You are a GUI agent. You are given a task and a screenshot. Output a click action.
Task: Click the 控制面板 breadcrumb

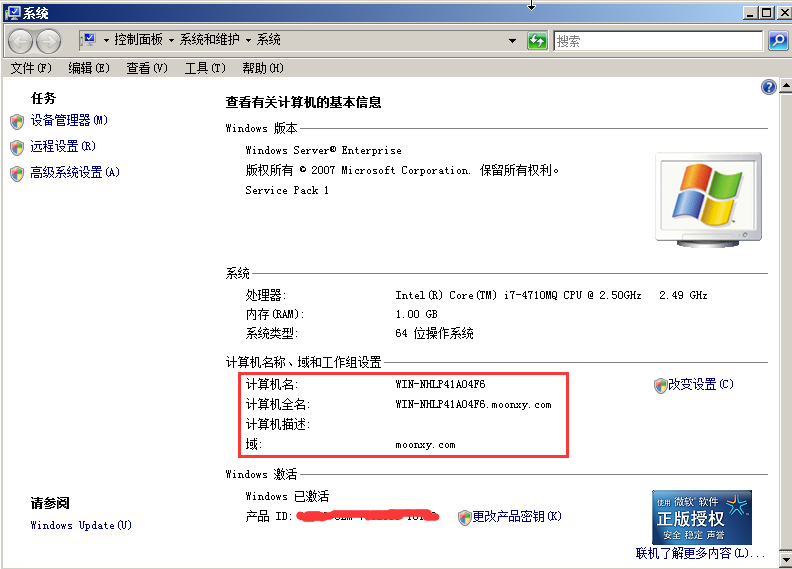click(x=138, y=39)
